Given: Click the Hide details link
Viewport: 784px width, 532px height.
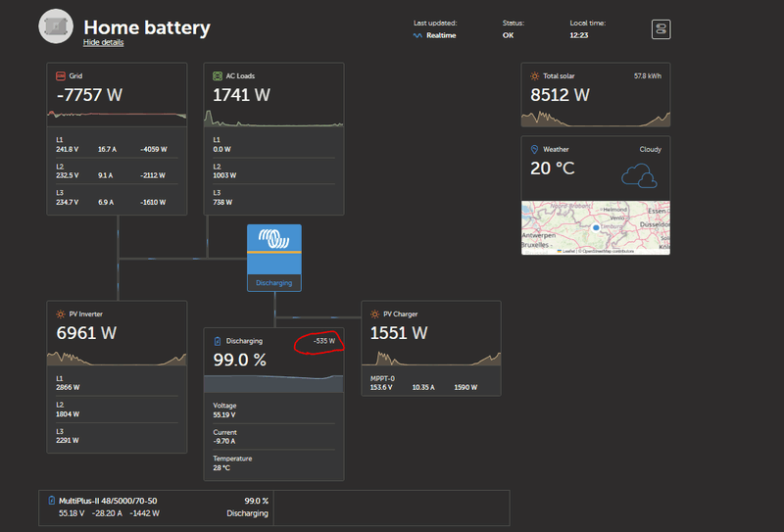Looking at the screenshot, I should (104, 42).
